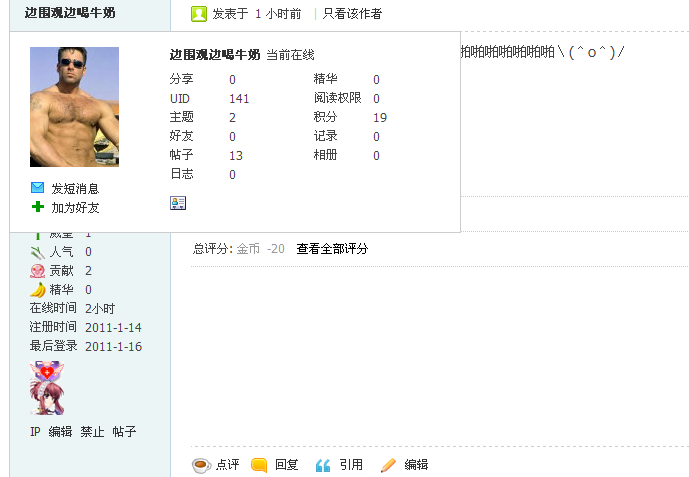Click 积分 value 19
The width and height of the screenshot is (689, 477).
click(380, 118)
